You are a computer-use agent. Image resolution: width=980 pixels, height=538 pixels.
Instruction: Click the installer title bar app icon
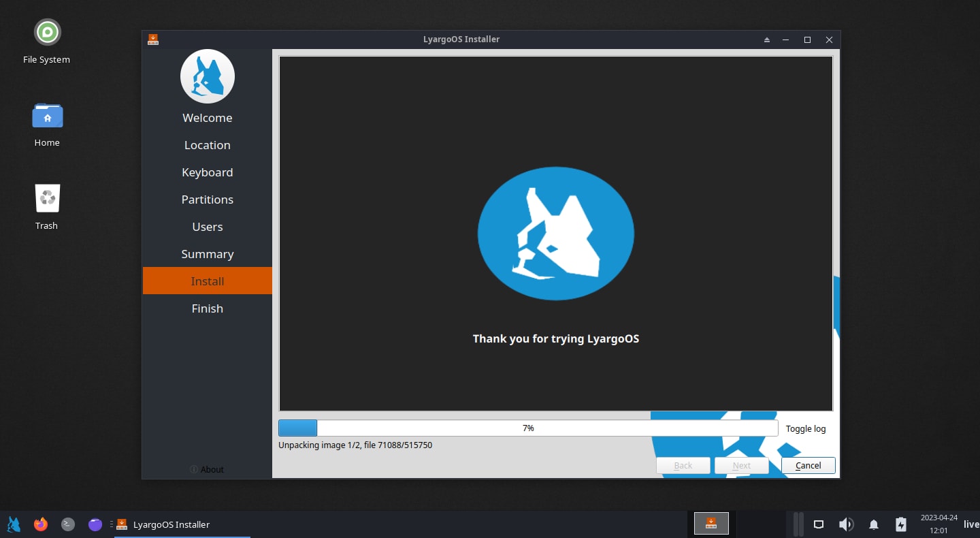[153, 39]
